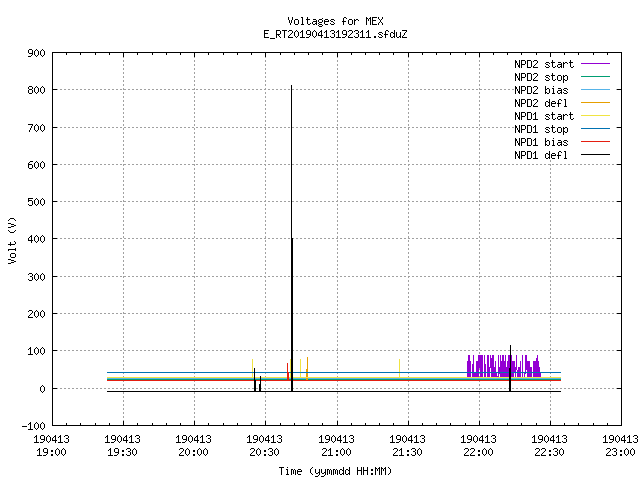
Task: Click the 'NPD1 stop' legend label
Action: tap(541, 129)
